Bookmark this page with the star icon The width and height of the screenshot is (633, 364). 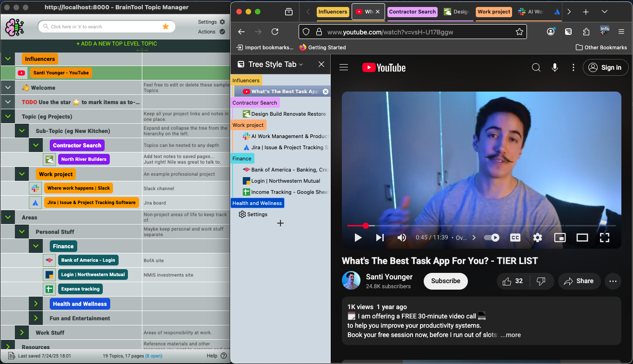[520, 32]
